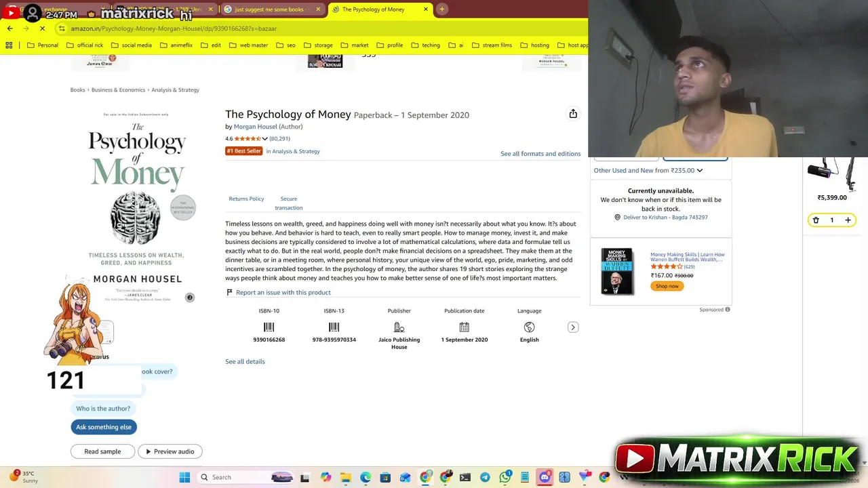Open the Morgan Housel author link

pos(255,127)
